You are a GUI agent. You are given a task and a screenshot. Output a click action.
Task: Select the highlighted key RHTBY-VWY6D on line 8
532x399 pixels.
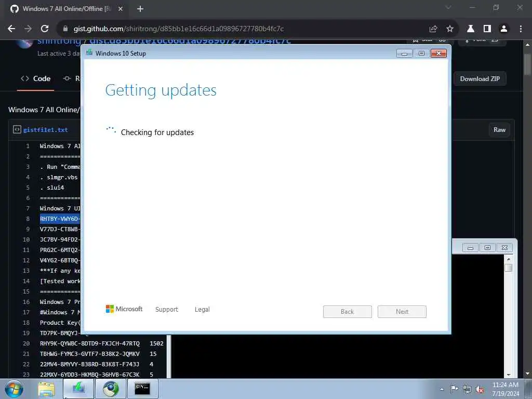[x=60, y=219]
